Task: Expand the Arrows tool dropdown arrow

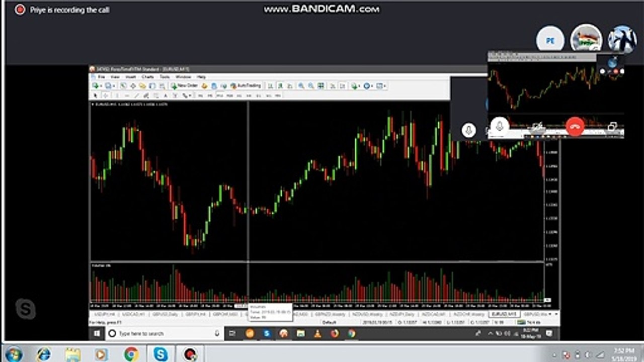Action: click(x=190, y=95)
